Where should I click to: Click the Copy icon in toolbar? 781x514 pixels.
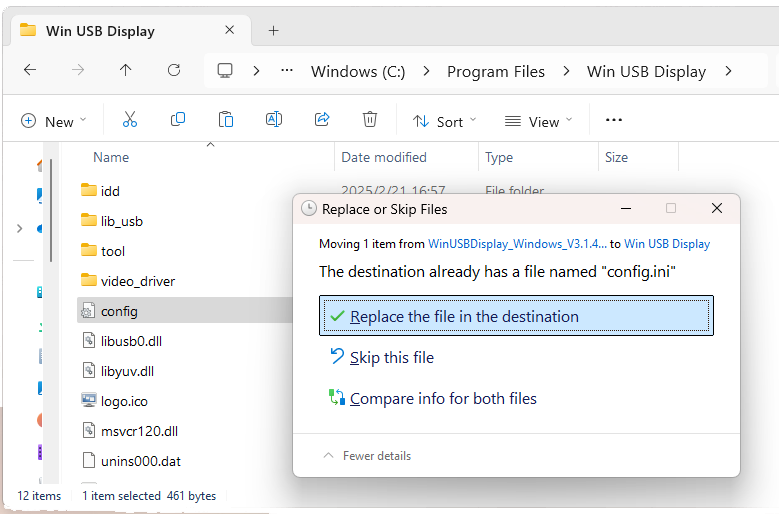[x=178, y=120]
